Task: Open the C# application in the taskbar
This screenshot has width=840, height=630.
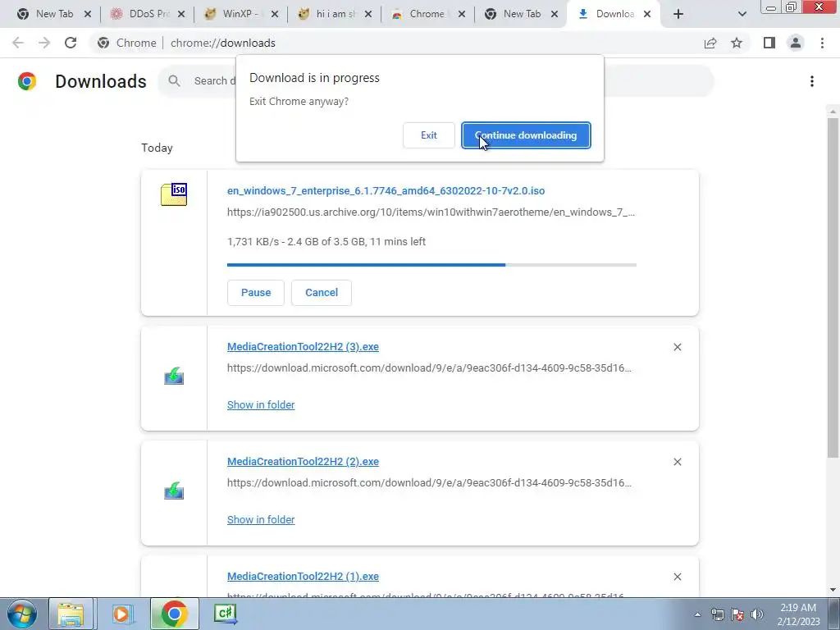Action: (226, 614)
